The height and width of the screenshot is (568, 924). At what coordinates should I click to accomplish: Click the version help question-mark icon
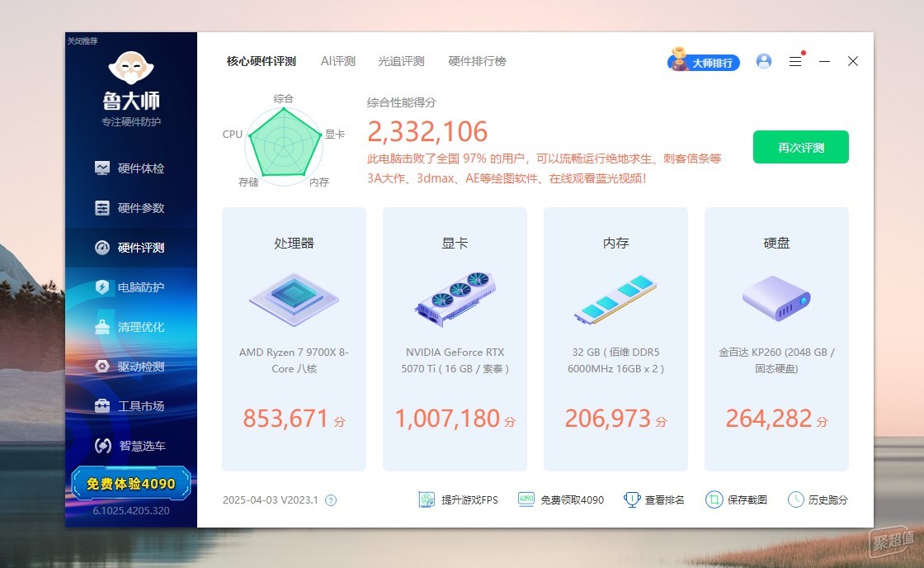click(331, 500)
